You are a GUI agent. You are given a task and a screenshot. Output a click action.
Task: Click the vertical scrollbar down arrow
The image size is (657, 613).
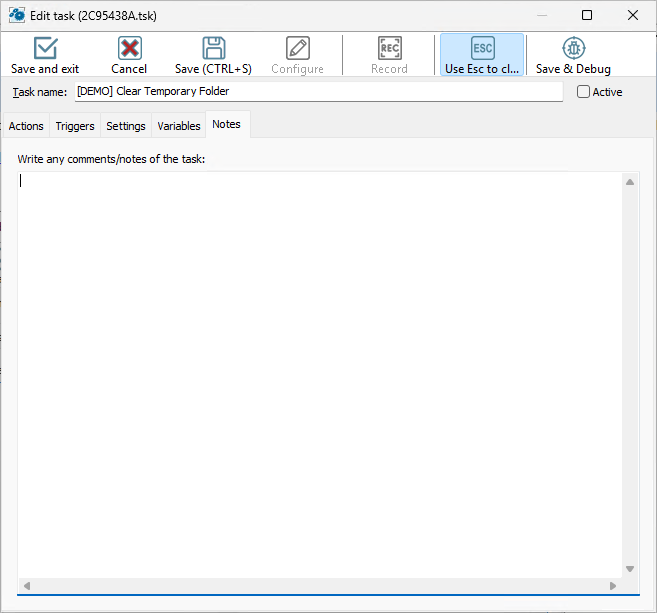click(x=630, y=569)
